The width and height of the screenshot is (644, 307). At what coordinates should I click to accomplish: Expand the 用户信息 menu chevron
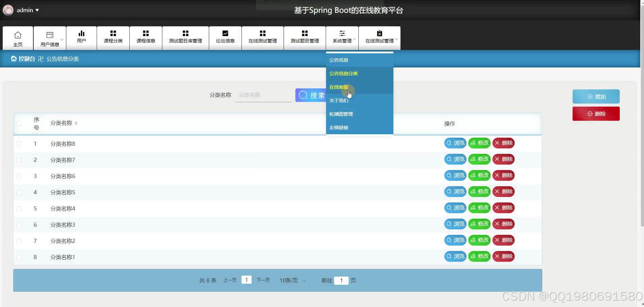[62, 39]
